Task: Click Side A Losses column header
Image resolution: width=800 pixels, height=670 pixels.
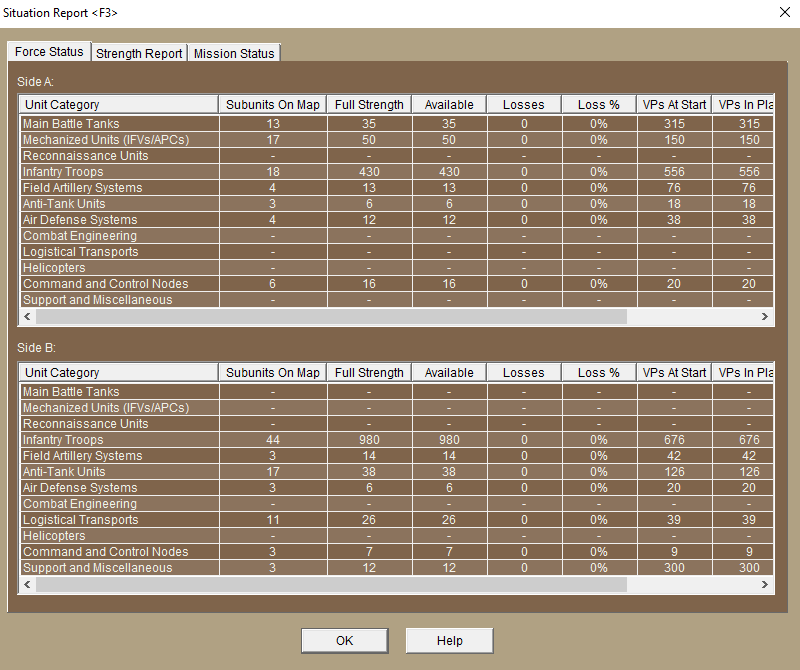Action: pyautogui.click(x=524, y=105)
